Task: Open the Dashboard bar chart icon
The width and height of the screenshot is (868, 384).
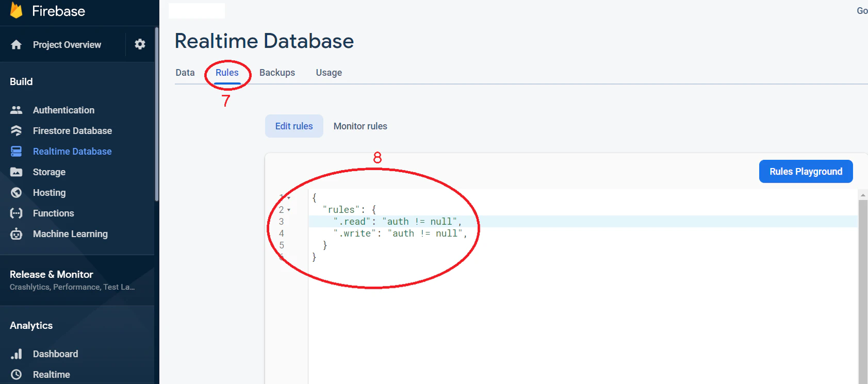Action: pos(17,354)
